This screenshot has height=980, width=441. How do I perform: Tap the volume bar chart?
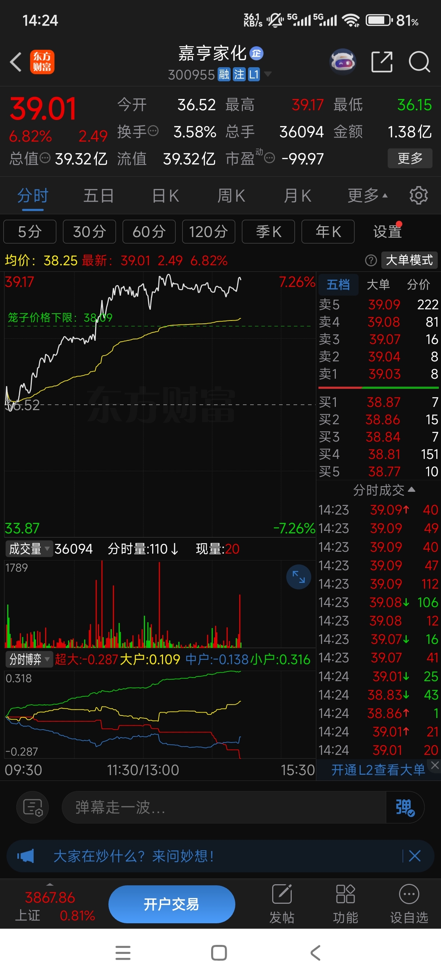pyautogui.click(x=160, y=604)
